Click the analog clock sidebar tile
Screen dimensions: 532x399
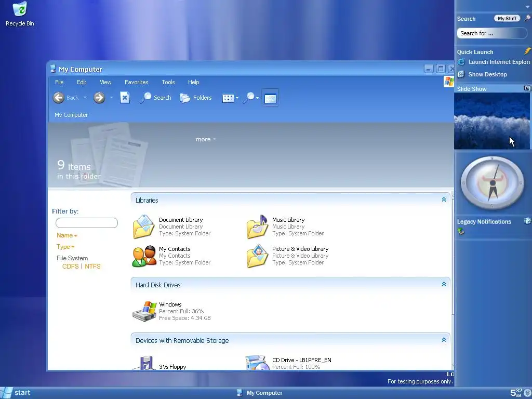pyautogui.click(x=493, y=183)
